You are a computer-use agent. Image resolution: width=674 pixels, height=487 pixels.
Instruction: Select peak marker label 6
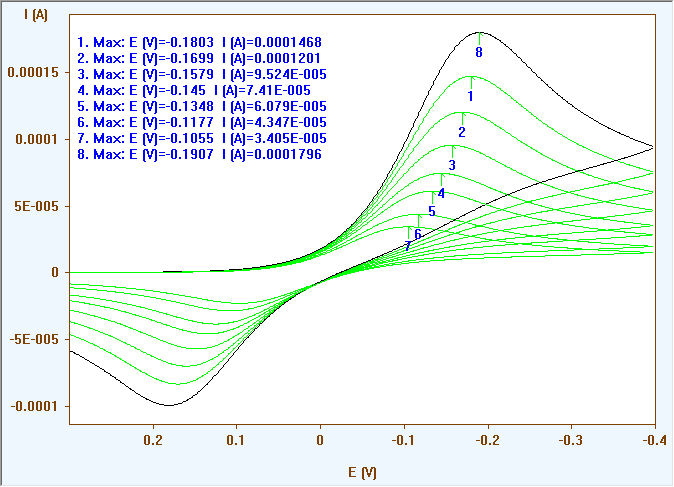point(417,235)
